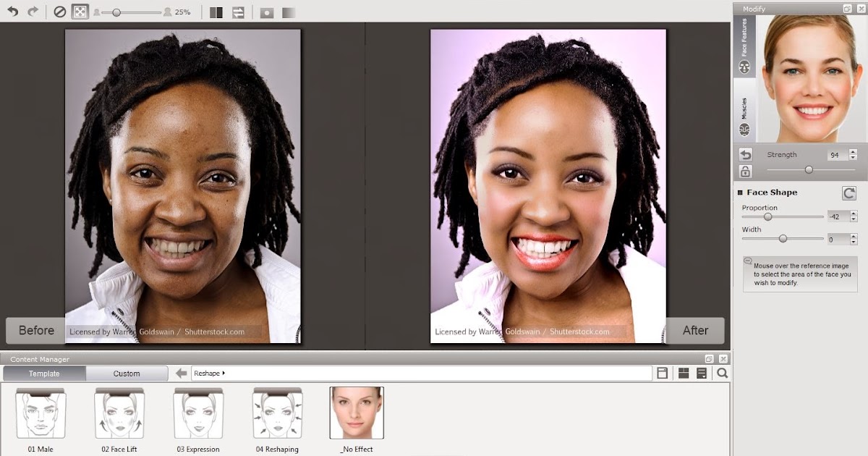Click the After label button
This screenshot has width=868, height=456.
(697, 330)
